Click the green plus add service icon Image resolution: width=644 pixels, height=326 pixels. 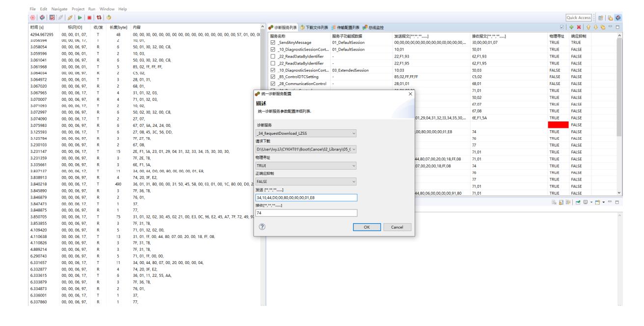click(x=571, y=27)
